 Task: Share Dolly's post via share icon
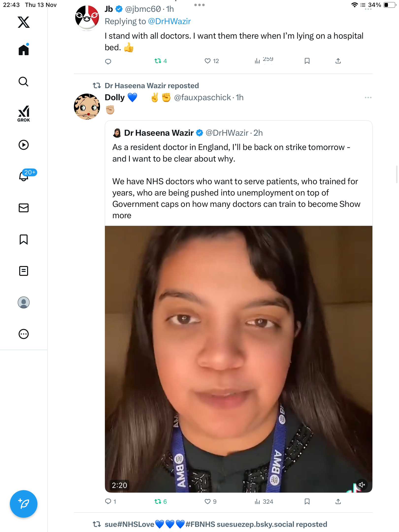pos(338,501)
